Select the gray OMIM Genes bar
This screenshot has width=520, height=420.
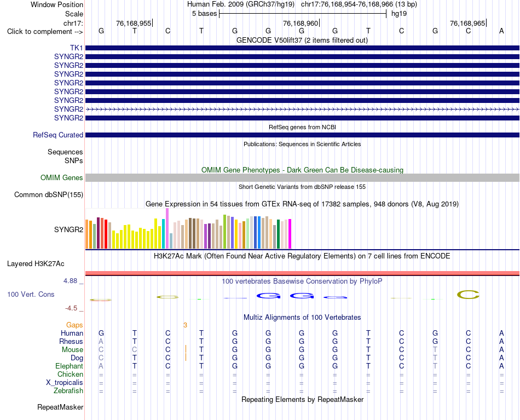tap(303, 178)
